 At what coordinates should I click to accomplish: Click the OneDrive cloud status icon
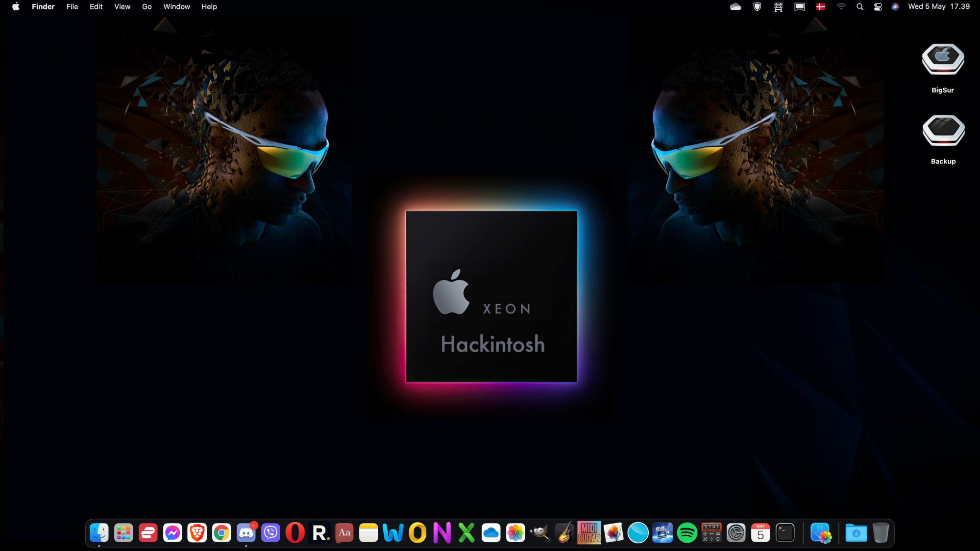[735, 6]
